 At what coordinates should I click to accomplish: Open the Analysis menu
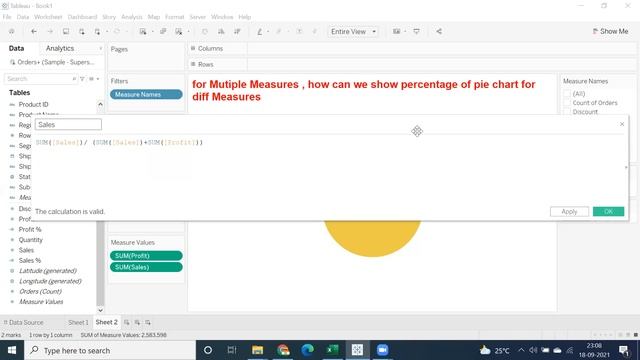pos(132,17)
